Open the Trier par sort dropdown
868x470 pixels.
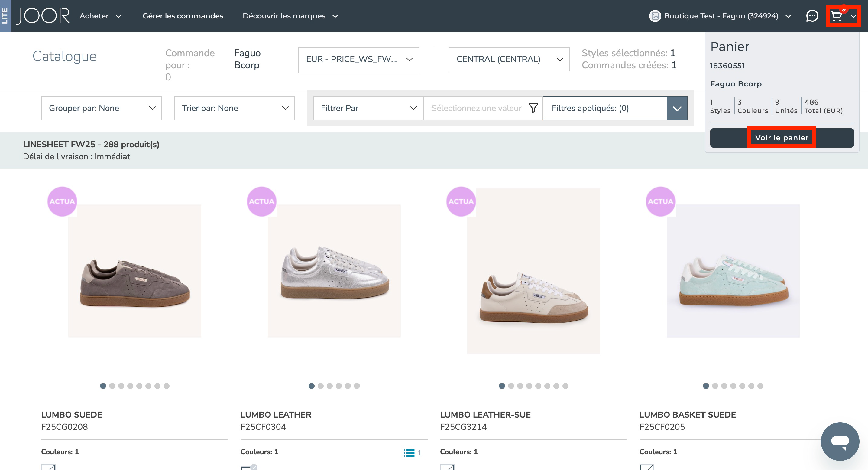234,108
